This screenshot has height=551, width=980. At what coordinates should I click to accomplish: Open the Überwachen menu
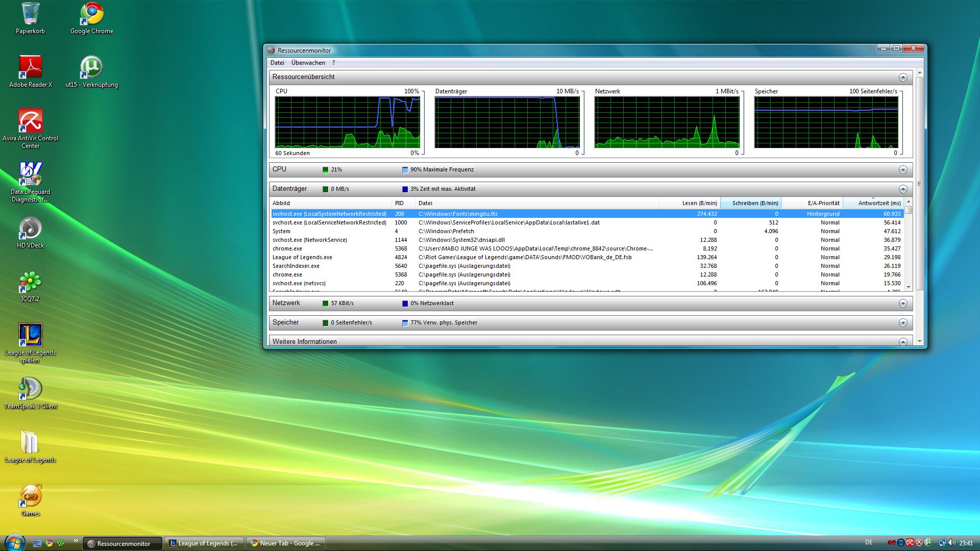tap(308, 63)
